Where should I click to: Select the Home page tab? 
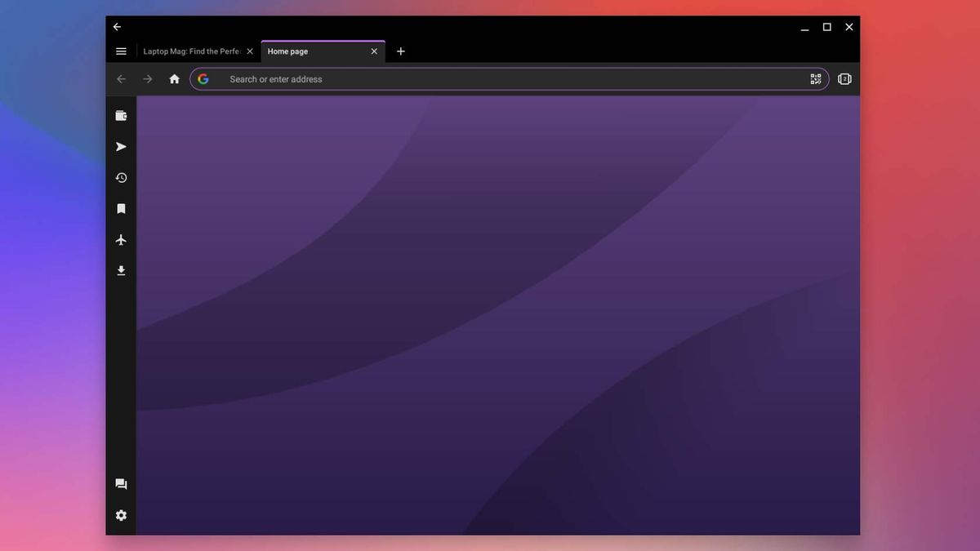(310, 51)
